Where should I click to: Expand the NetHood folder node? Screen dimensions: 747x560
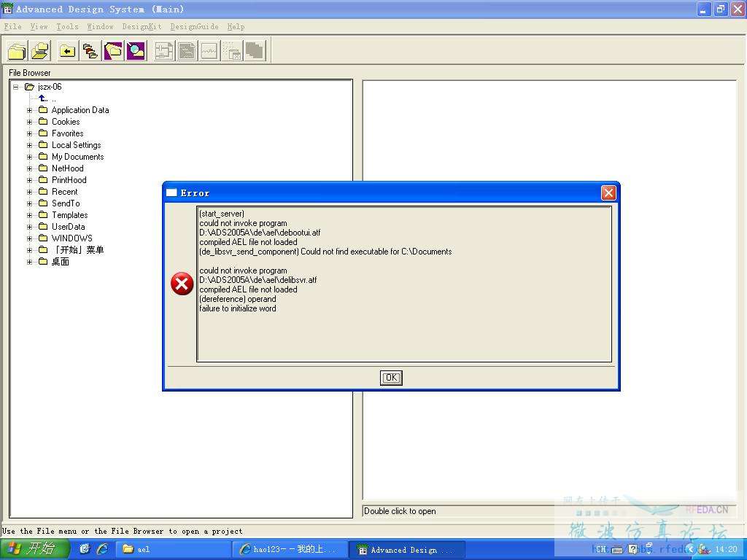(29, 168)
